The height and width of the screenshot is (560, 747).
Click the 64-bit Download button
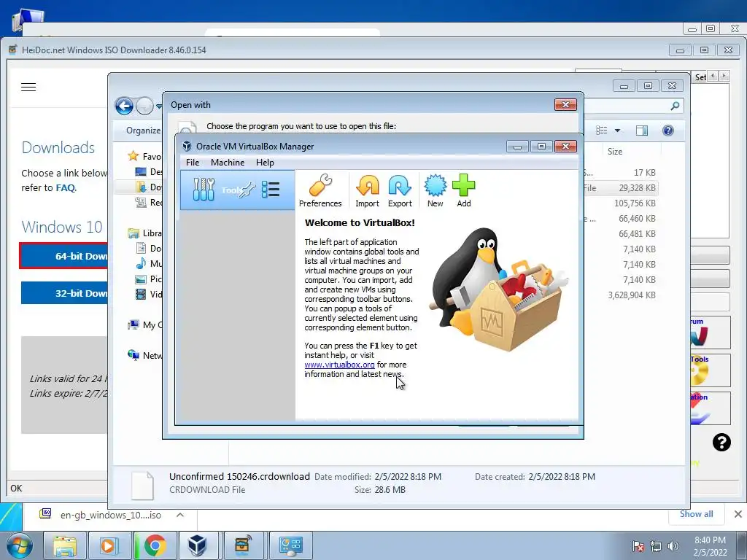tap(63, 256)
